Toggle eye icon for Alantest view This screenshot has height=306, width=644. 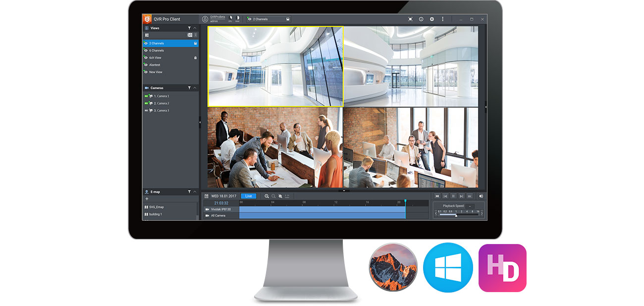146,65
